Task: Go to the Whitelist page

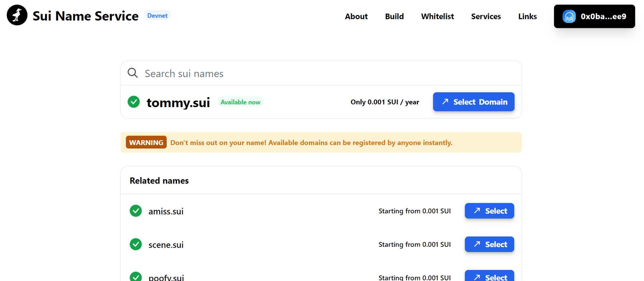Action: [x=437, y=16]
